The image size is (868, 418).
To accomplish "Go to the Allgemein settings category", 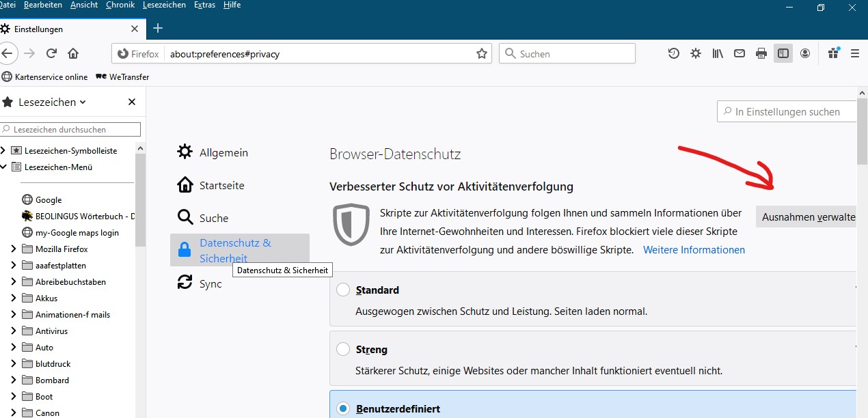I will (223, 152).
